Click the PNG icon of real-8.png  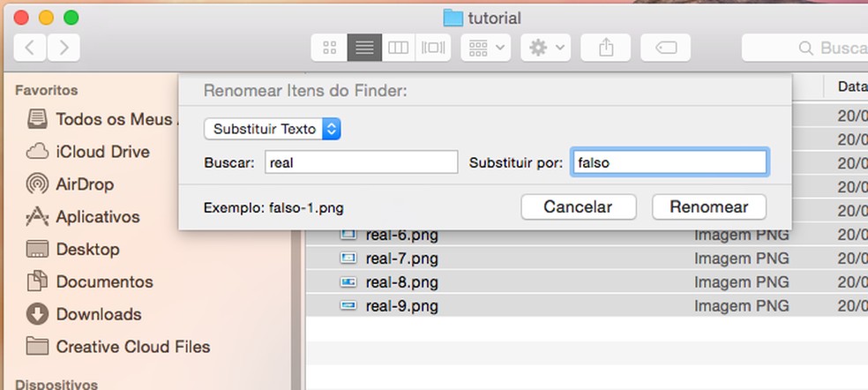click(x=348, y=282)
